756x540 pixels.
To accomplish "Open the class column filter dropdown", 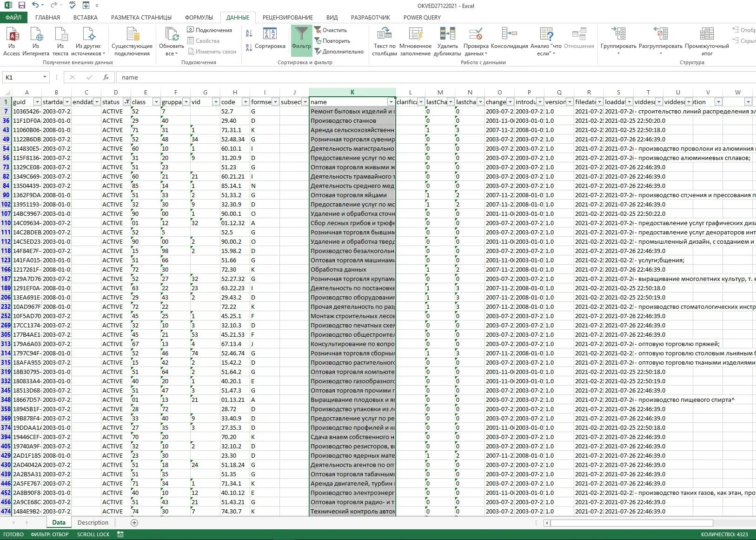I will [x=156, y=102].
